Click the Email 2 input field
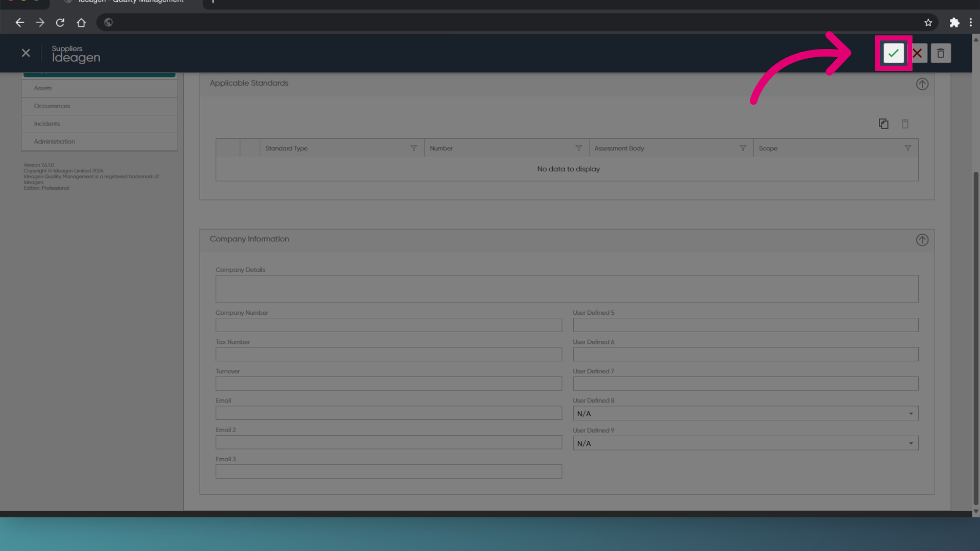Screen dimensions: 980x551 (x=388, y=442)
